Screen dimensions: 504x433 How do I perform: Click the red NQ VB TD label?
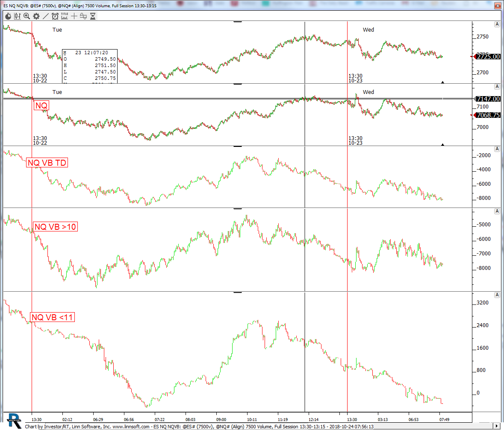(x=47, y=163)
